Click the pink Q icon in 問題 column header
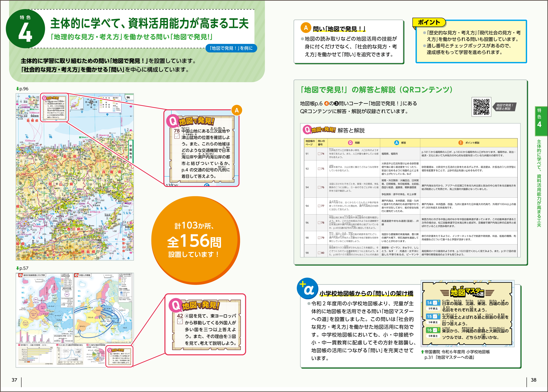The width and height of the screenshot is (548, 392). pos(350,143)
